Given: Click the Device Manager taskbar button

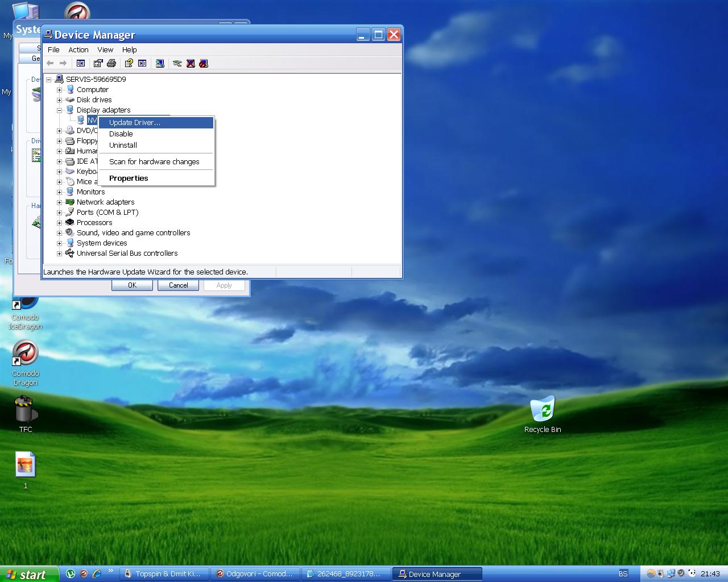Looking at the screenshot, I should coord(437,574).
